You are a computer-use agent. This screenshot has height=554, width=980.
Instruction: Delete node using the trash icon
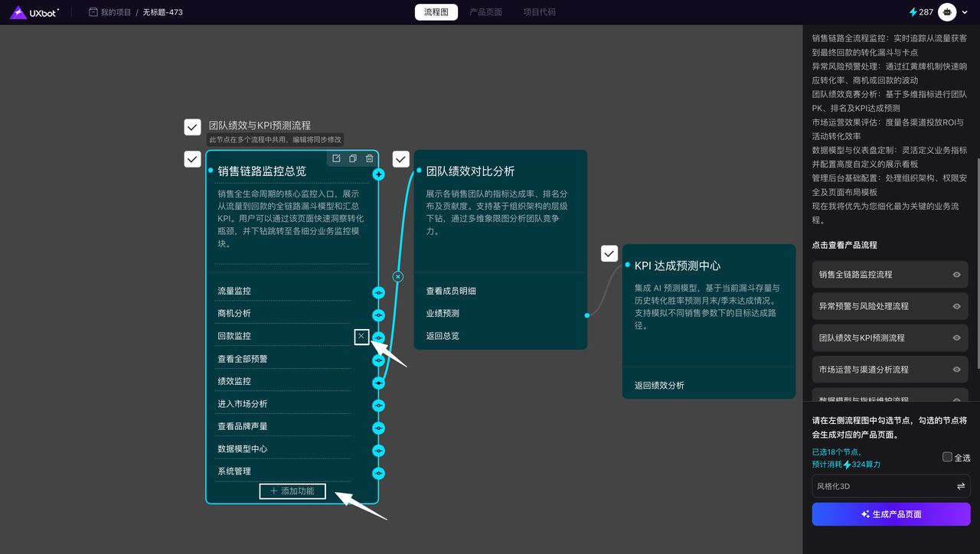tap(370, 158)
